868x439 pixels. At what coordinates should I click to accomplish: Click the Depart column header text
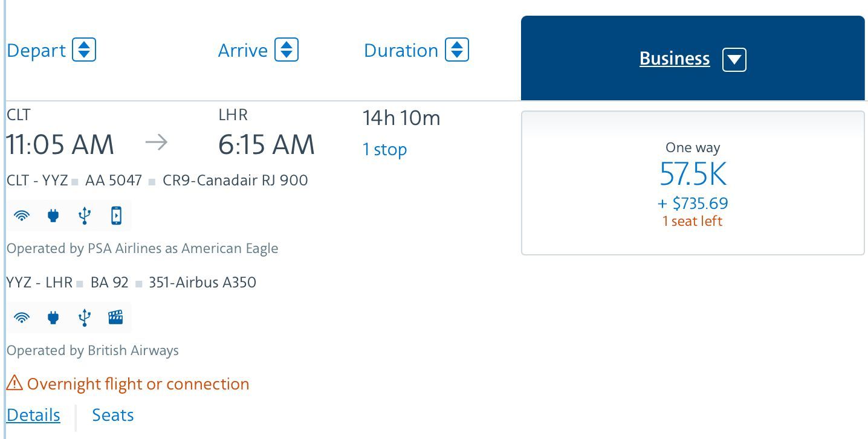pos(36,50)
